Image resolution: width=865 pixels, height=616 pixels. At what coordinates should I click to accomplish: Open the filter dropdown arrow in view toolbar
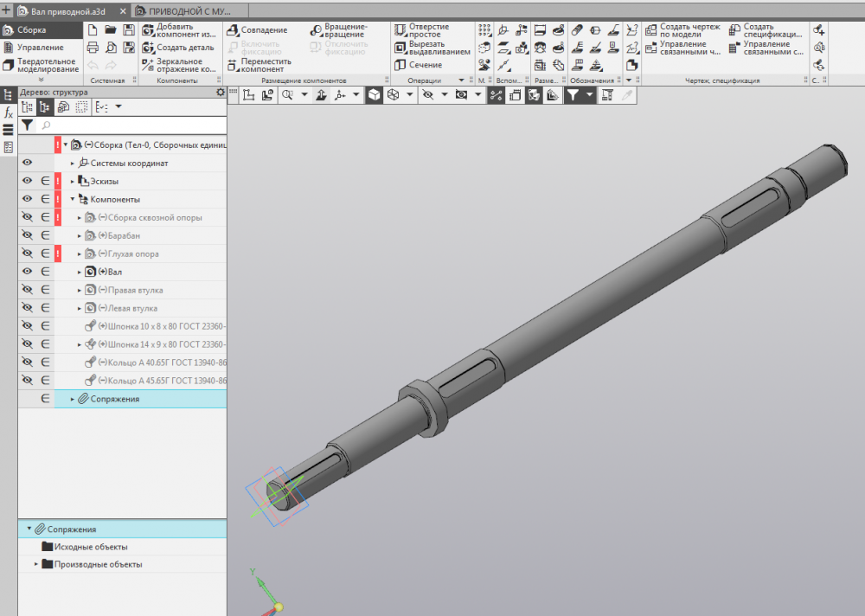(x=590, y=95)
